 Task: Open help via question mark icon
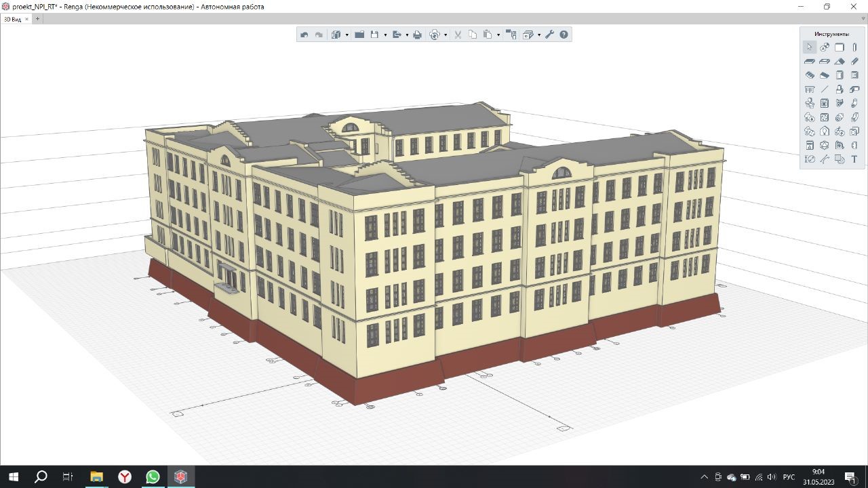[x=564, y=35]
